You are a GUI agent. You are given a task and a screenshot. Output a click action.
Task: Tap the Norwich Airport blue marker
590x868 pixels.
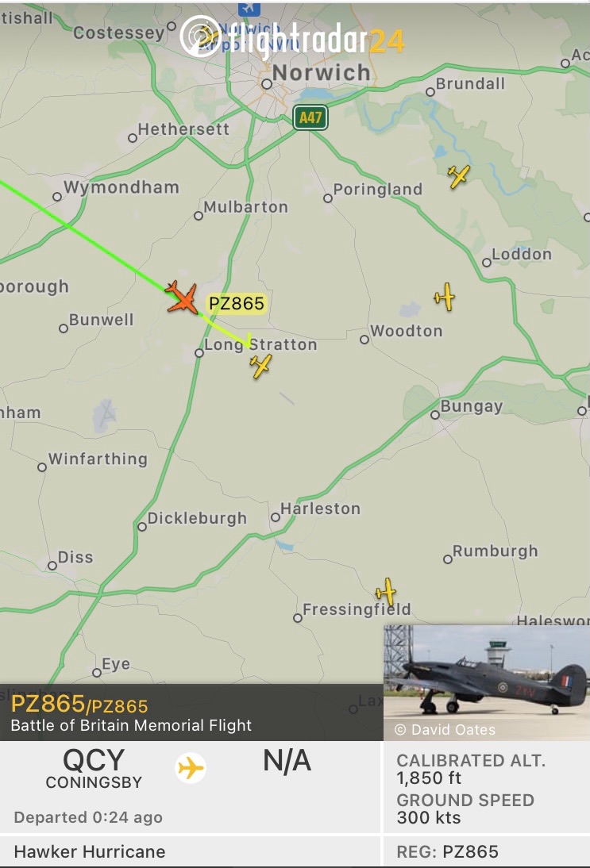click(249, 8)
